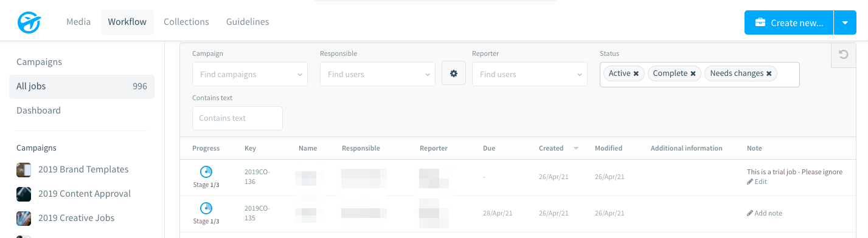Sort by Name column header
Viewport: 868px width, 238px height.
308,148
